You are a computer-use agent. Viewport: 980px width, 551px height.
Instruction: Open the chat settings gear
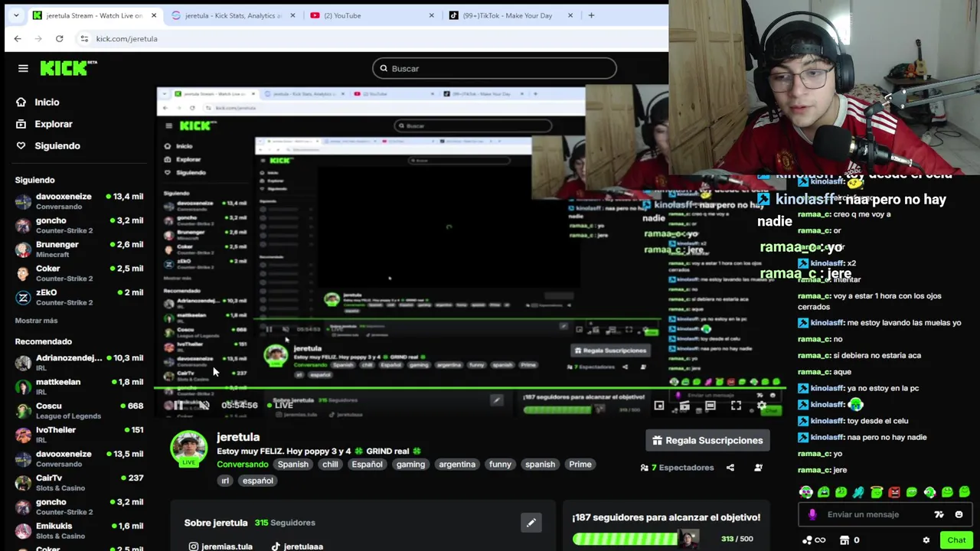coord(926,540)
